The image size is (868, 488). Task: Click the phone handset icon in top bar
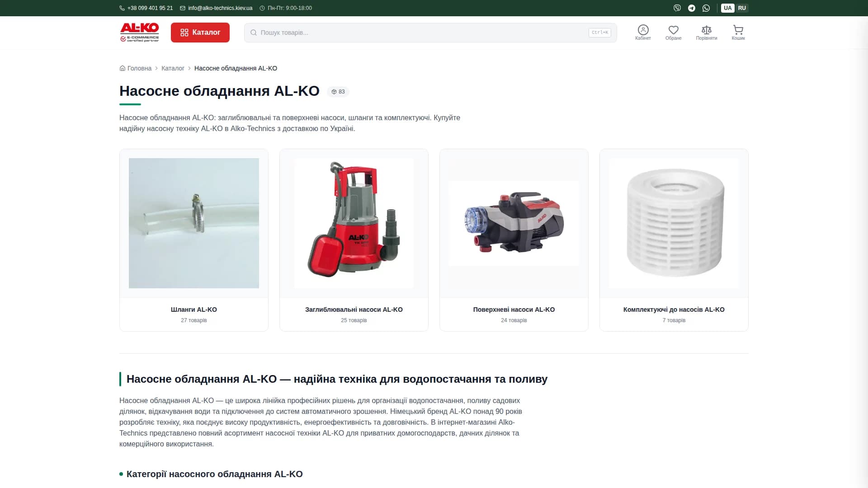[x=122, y=8]
